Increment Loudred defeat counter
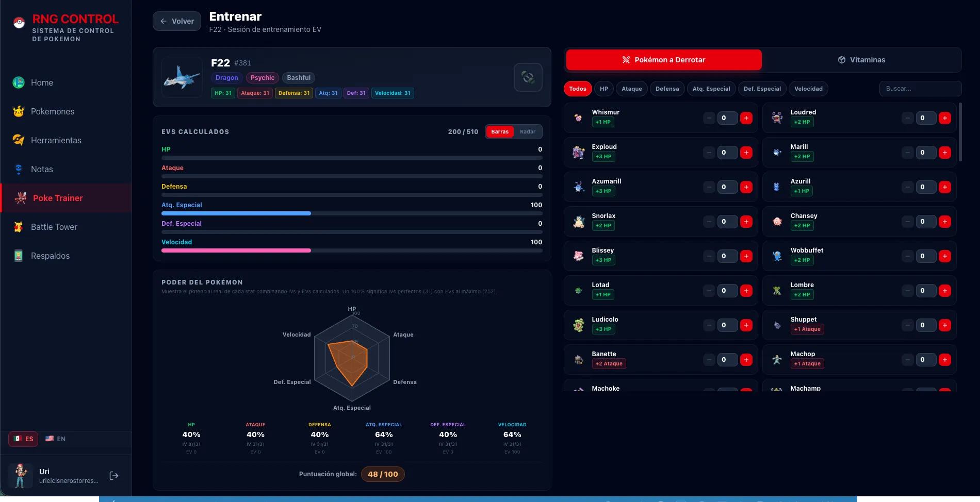The height and width of the screenshot is (502, 980). point(944,118)
